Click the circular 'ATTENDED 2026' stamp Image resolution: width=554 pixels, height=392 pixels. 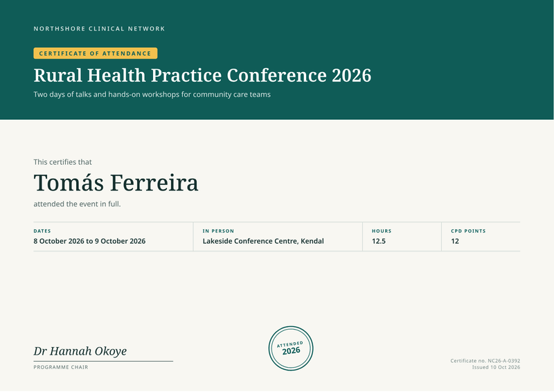point(291,348)
